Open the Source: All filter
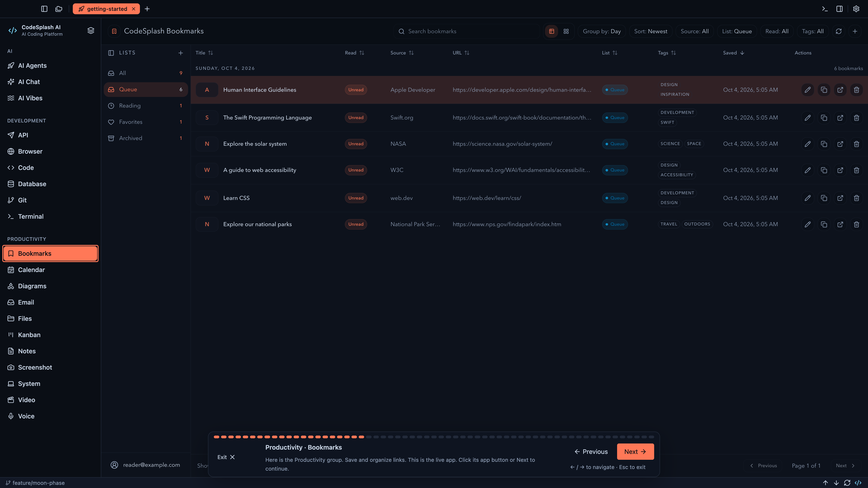868x488 pixels. point(694,31)
